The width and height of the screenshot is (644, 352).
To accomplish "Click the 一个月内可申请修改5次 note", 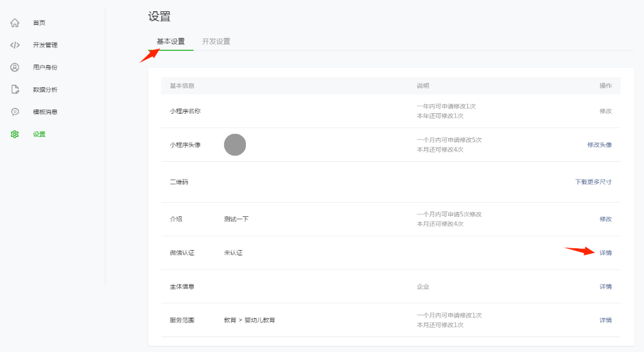I will pos(449,140).
